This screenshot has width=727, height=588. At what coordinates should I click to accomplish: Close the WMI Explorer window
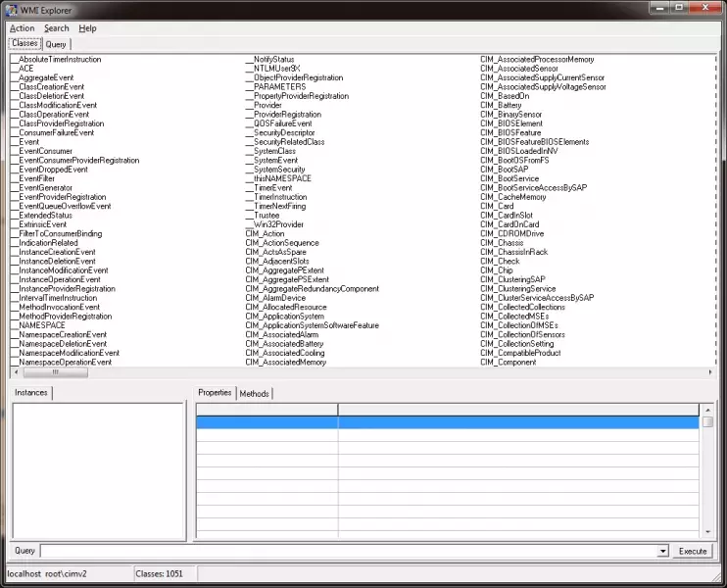point(705,8)
